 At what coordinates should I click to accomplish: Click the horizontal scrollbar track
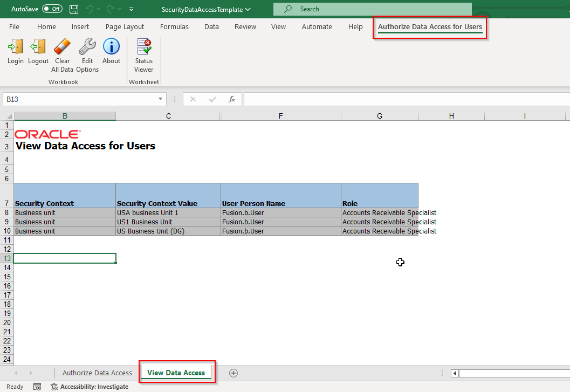pyautogui.click(x=514, y=374)
